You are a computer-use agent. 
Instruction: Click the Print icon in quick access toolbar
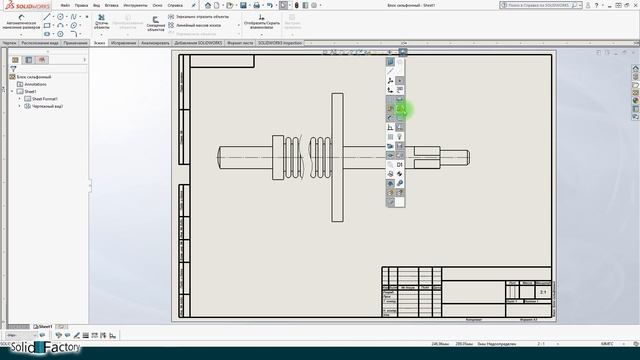256,5
